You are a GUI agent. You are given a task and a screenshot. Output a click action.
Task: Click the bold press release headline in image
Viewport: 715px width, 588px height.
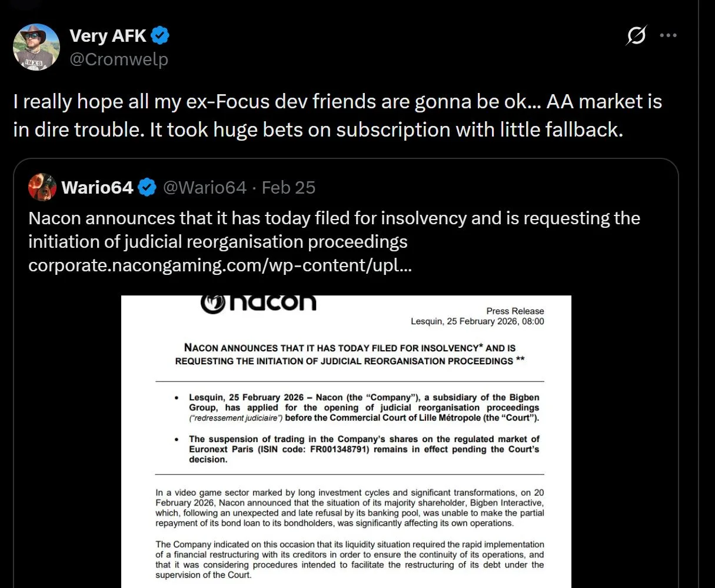[x=350, y=354]
